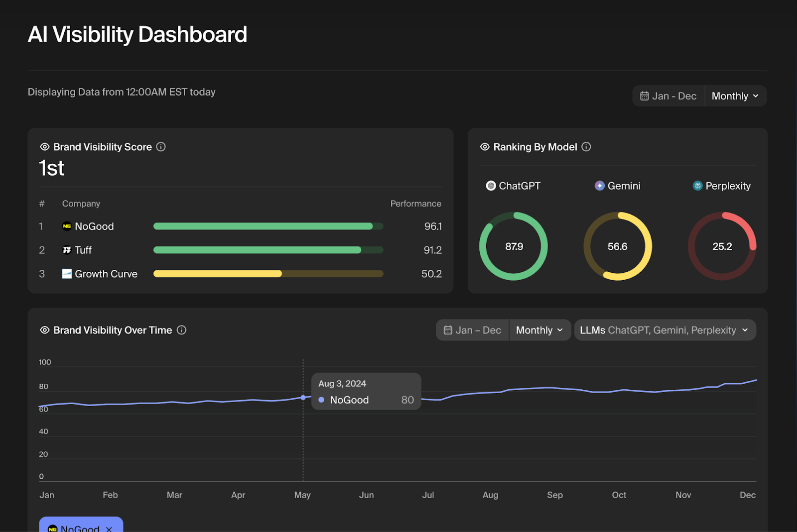
Task: Open the Ranking By Model info tooltip
Action: coord(586,147)
